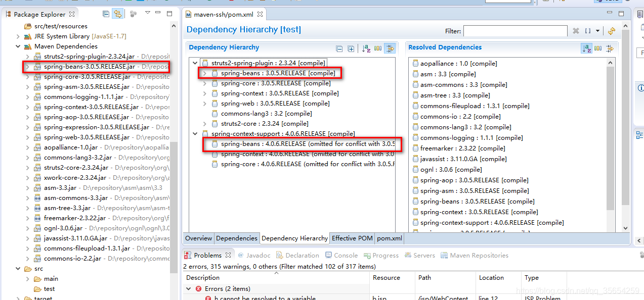
Task: Open the Declaration view tab
Action: click(297, 256)
